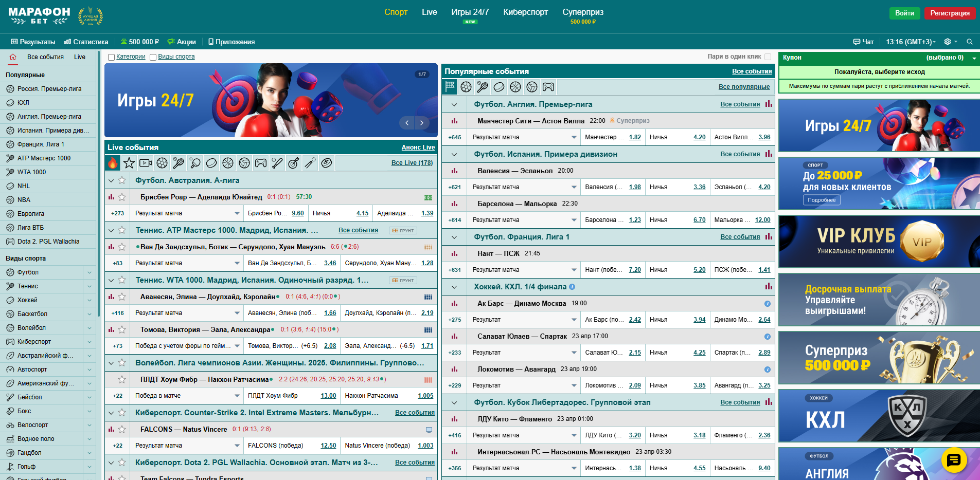This screenshot has width=980, height=480.
Task: Filter live events by hockey puck icon
Action: point(211,163)
